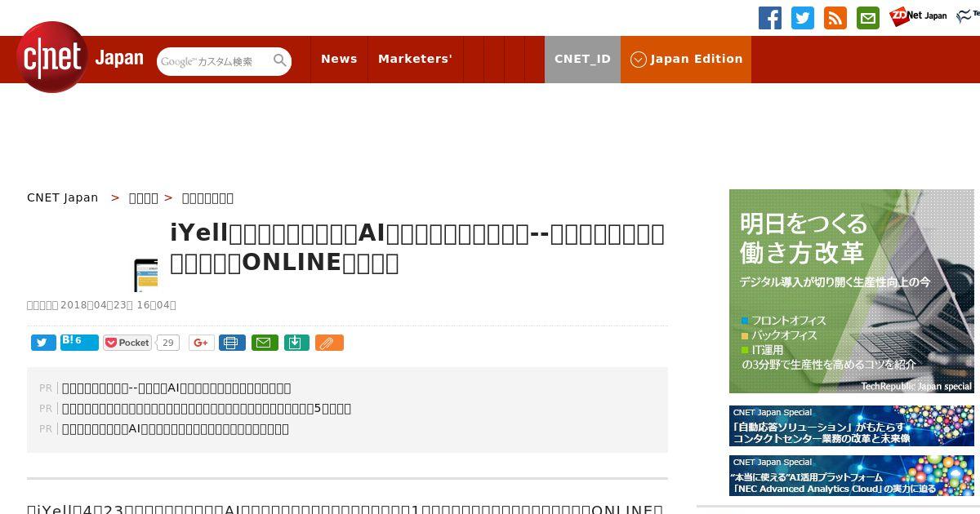Click the green download/save icon
980x514 pixels.
296,343
